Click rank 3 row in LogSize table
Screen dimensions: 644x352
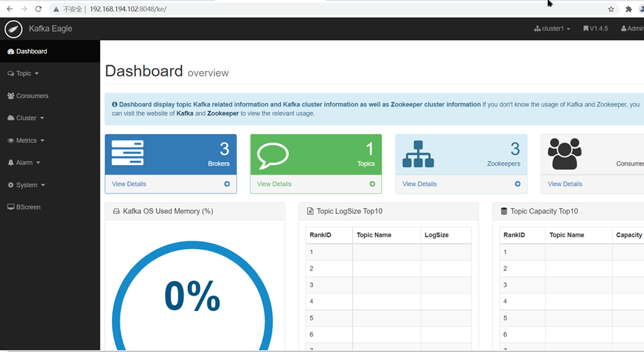coord(388,285)
